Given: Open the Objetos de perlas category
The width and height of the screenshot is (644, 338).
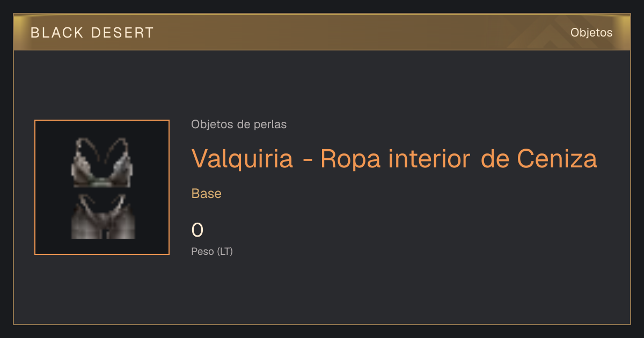Looking at the screenshot, I should [239, 124].
